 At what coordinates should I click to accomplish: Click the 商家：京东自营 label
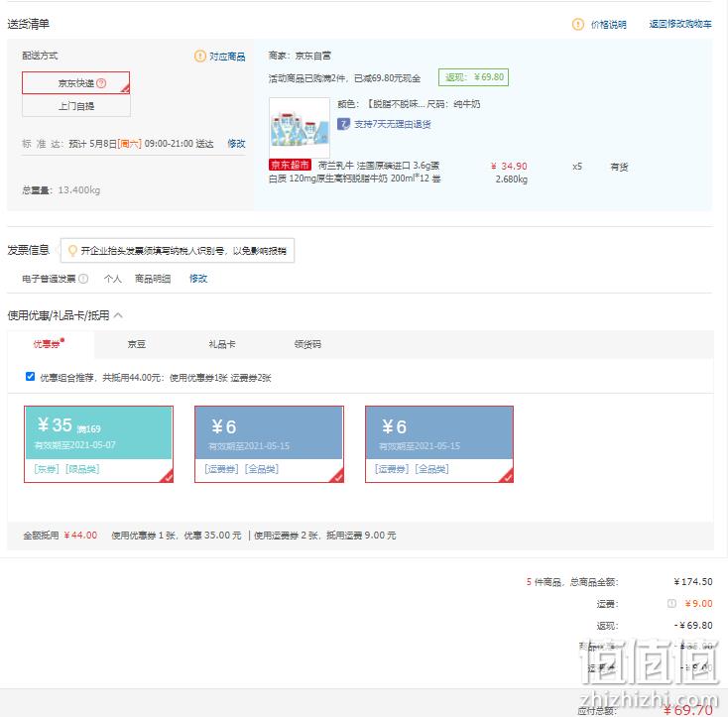click(x=300, y=56)
